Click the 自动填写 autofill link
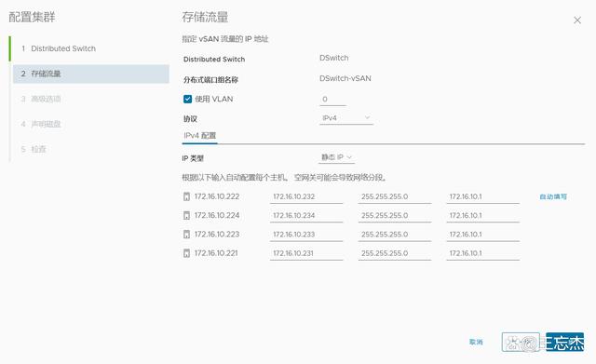This screenshot has width=596, height=364. click(553, 196)
